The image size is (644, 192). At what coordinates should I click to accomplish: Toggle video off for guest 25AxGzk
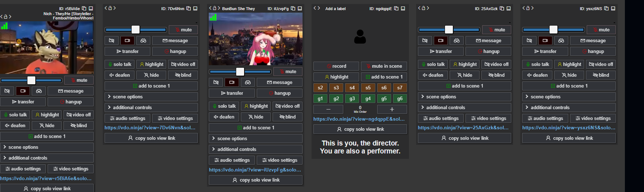496,64
